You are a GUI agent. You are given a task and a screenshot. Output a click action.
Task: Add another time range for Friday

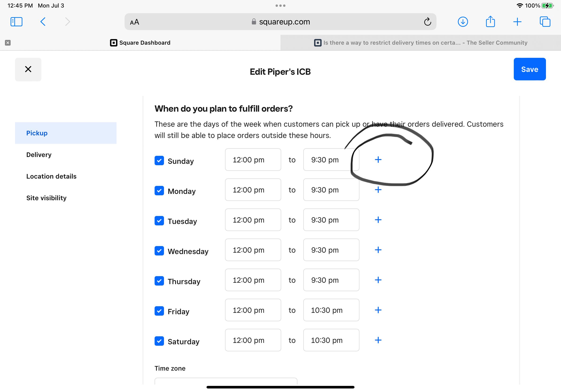tap(378, 310)
